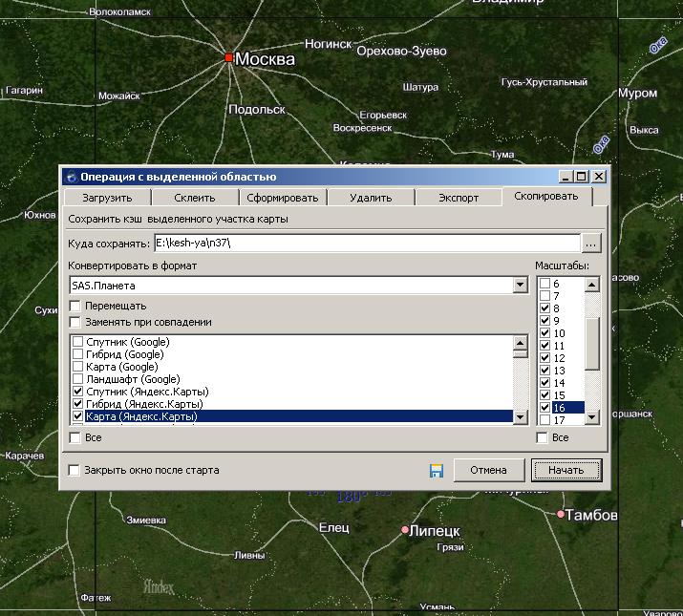The height and width of the screenshot is (616, 683).
Task: Click the 'Начать' button
Action: (566, 470)
